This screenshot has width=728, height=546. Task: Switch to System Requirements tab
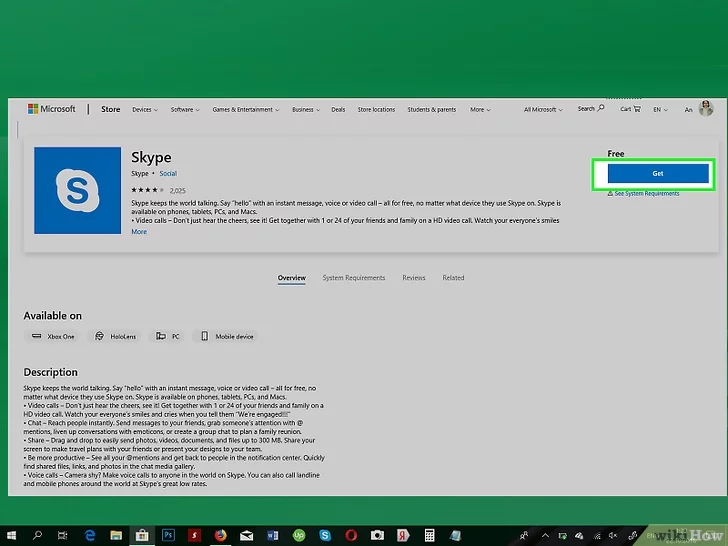click(x=354, y=278)
